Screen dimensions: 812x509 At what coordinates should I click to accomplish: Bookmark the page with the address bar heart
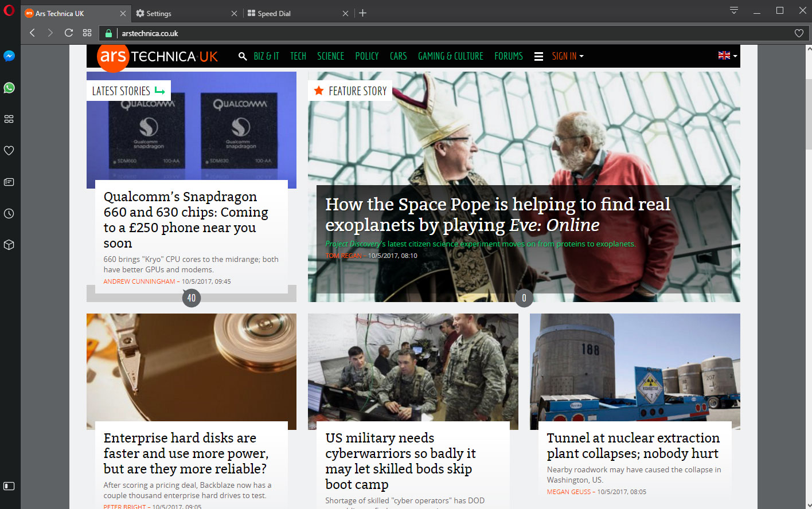(798, 33)
